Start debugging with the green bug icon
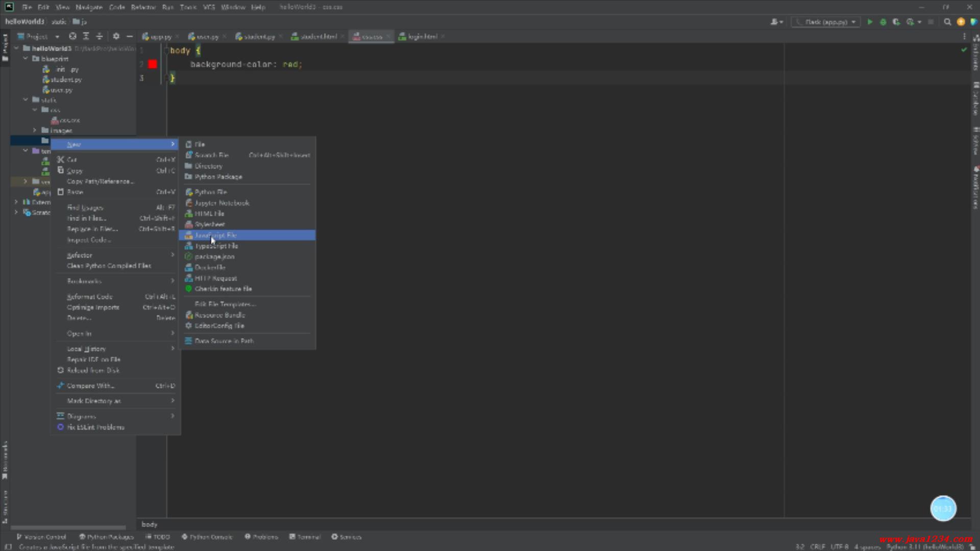 883,22
